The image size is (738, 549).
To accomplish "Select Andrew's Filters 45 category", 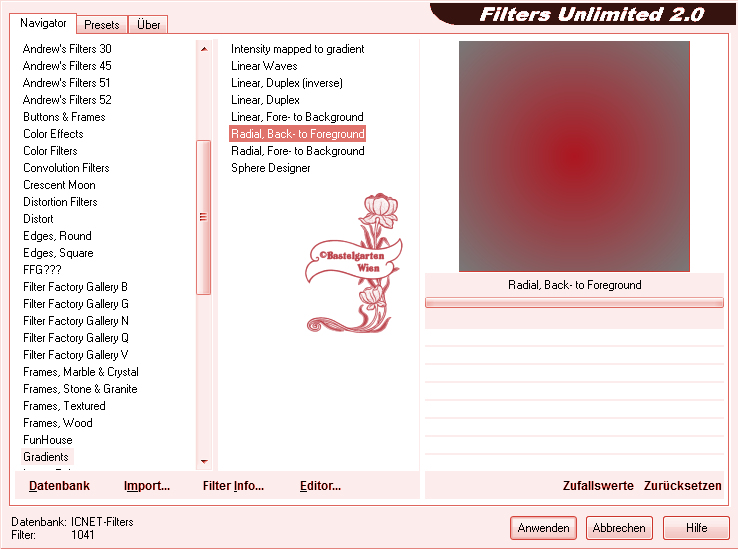I will pos(67,66).
